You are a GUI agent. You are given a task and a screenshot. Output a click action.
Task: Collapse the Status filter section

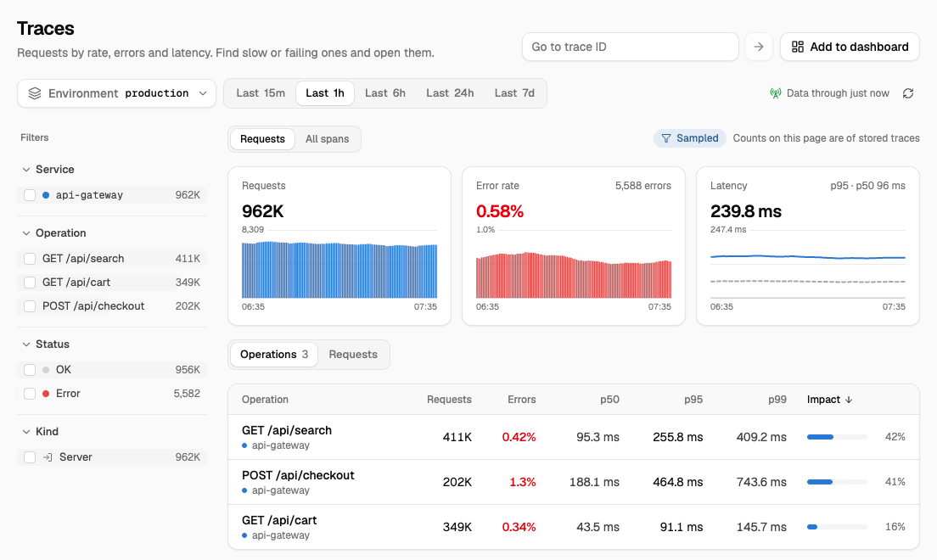pos(46,344)
